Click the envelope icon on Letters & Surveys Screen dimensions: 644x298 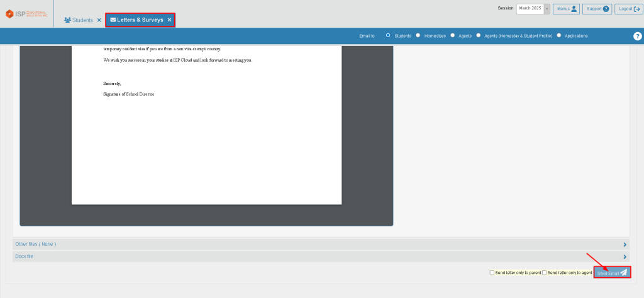pos(113,20)
